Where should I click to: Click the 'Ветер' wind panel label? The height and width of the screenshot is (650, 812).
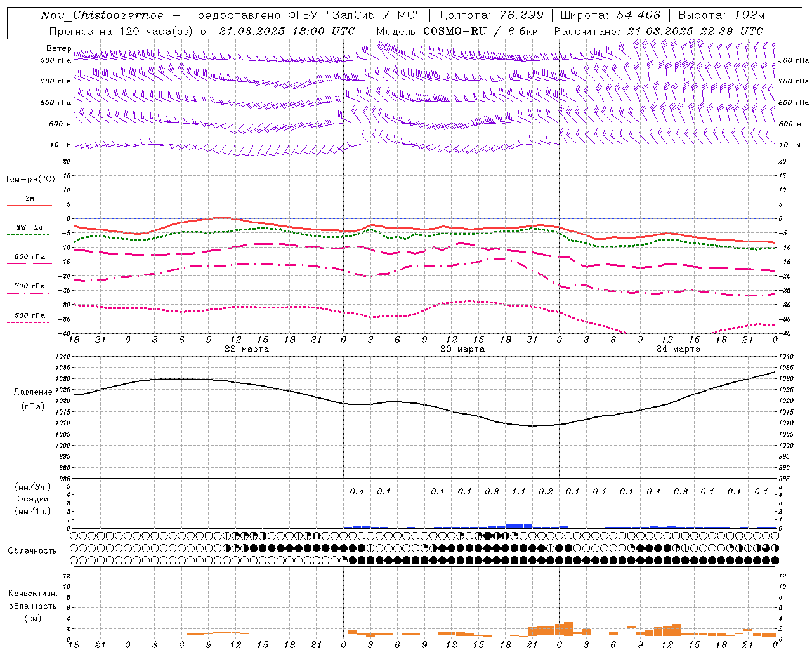[58, 48]
